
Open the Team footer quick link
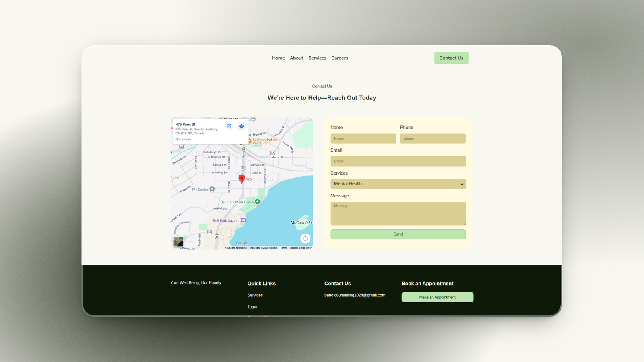coord(252,307)
